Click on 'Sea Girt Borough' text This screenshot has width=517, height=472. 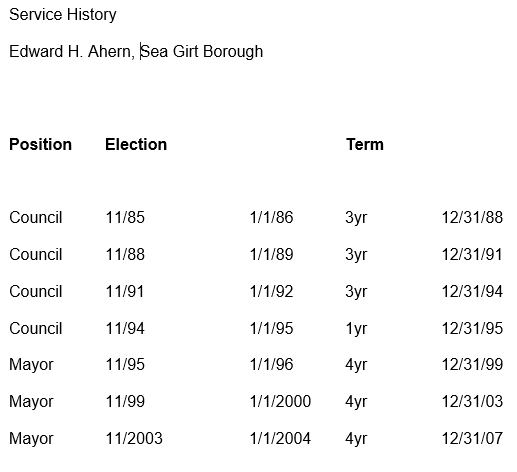[202, 52]
